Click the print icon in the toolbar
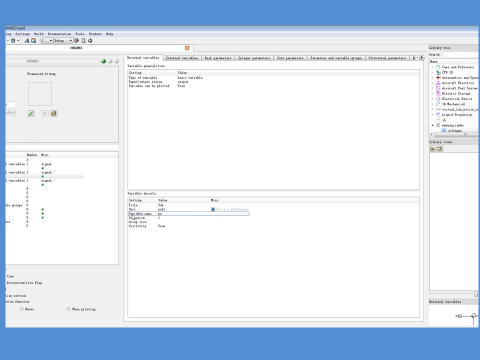This screenshot has width=480, height=360. click(x=13, y=41)
